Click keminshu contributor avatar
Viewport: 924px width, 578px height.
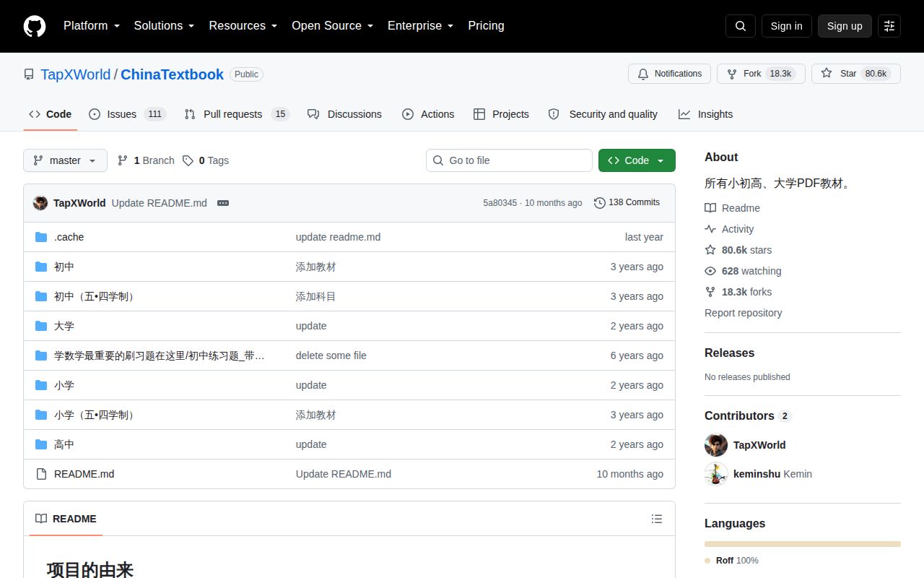tap(716, 474)
